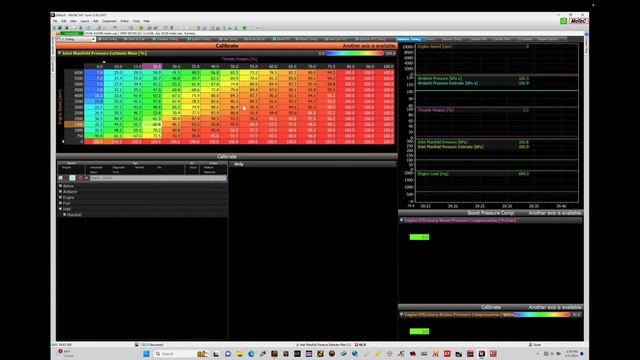
Task: Click the Engine Speed [rpm] vertical axis label
Action: tap(60, 107)
